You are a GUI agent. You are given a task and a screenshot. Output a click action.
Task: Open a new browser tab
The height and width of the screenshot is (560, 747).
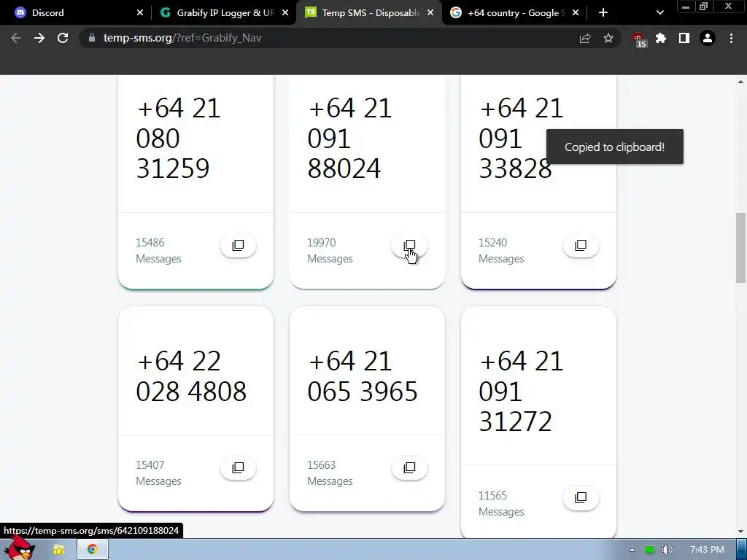[x=603, y=13]
